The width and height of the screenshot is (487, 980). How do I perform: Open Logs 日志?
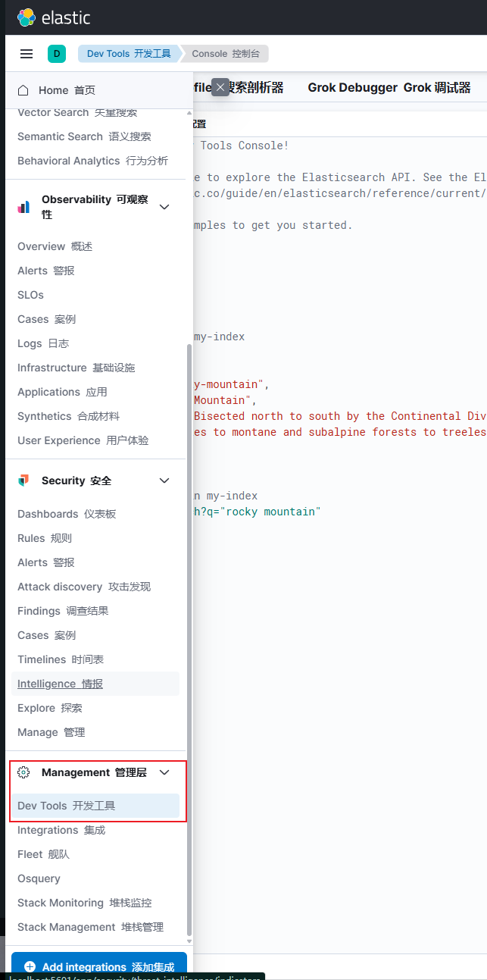(x=43, y=343)
